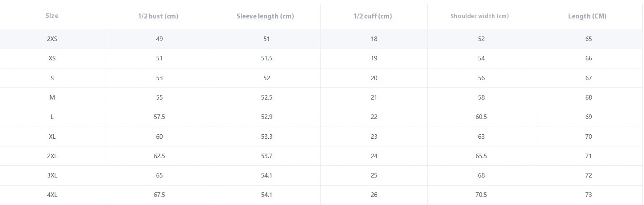Select the L size row label
The image size is (644, 205).
pos(52,117)
